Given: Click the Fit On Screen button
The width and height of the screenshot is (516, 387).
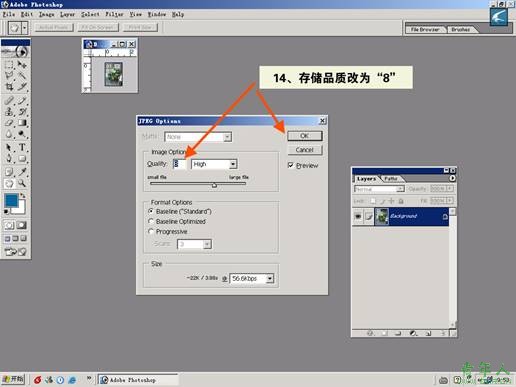Looking at the screenshot, I should coord(97,27).
